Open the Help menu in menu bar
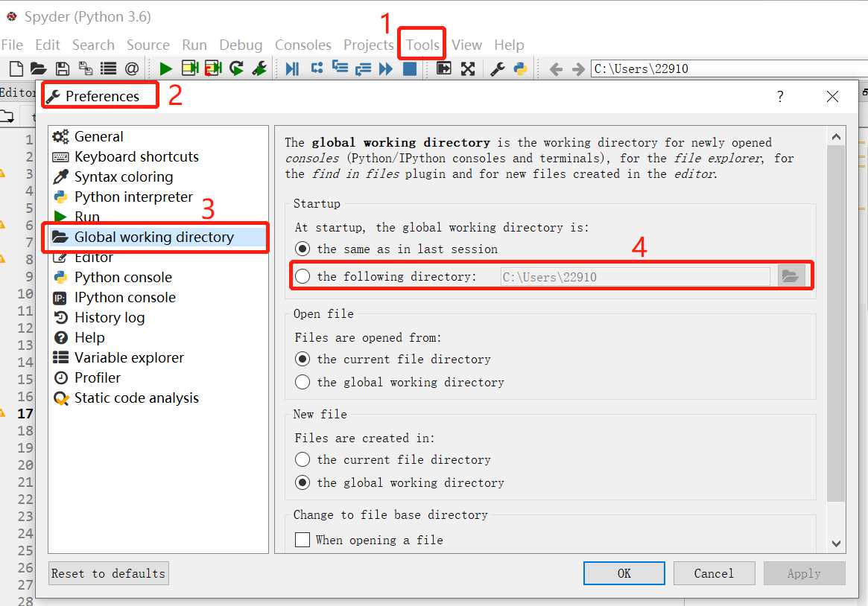The height and width of the screenshot is (606, 868). [509, 45]
